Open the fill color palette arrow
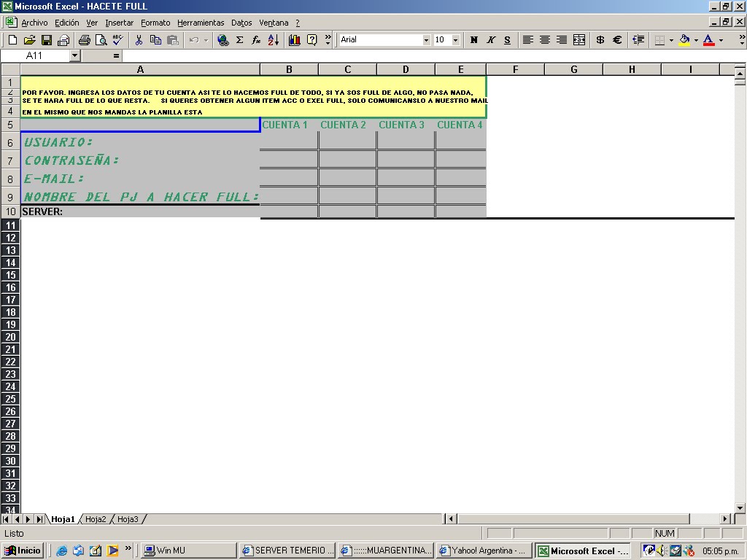 [696, 40]
